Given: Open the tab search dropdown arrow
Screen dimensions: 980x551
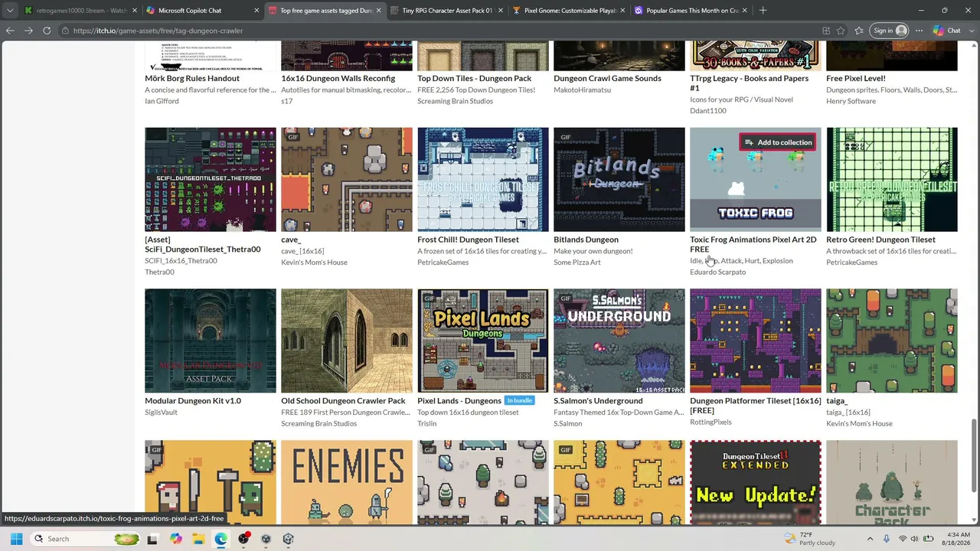Looking at the screenshot, I should coord(10,11).
